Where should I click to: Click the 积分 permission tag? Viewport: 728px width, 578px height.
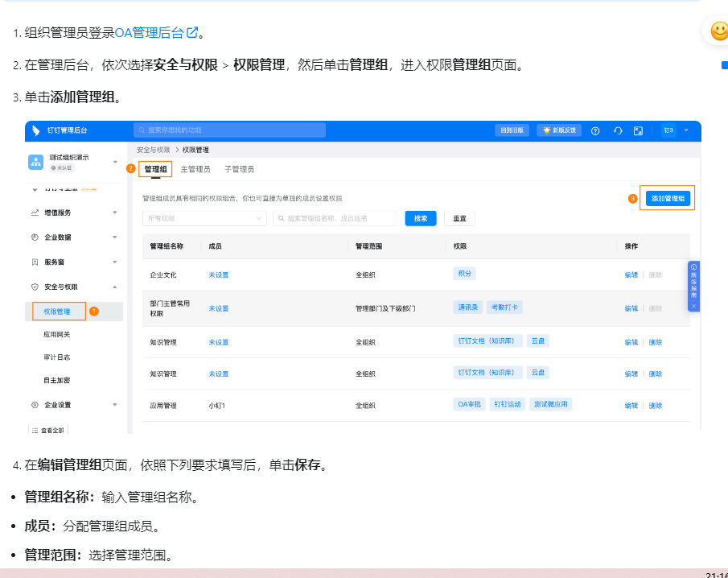(x=465, y=274)
